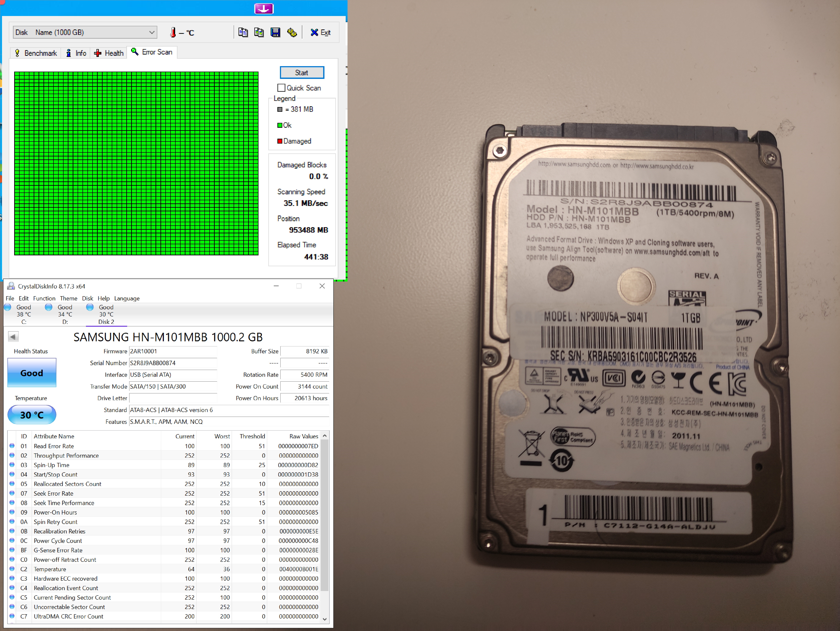Click the status icon for Reallocated Sectors Count
This screenshot has height=631, width=840.
12,484
